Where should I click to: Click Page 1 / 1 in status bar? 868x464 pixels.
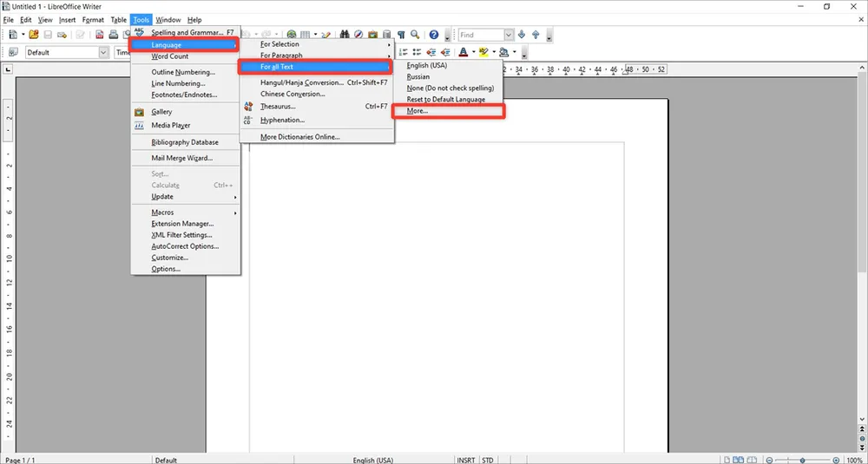[20, 461]
